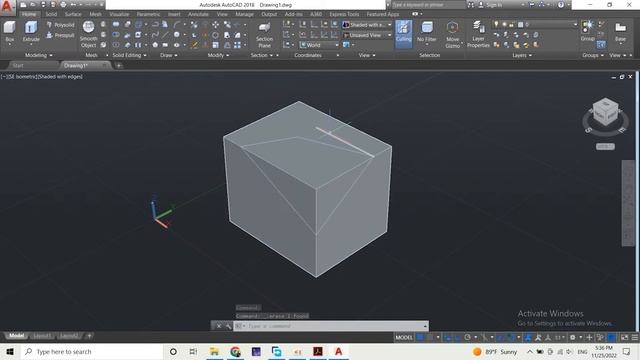This screenshot has height=360, width=640.
Task: Open the workspace switching gear icon
Action: coord(573,337)
